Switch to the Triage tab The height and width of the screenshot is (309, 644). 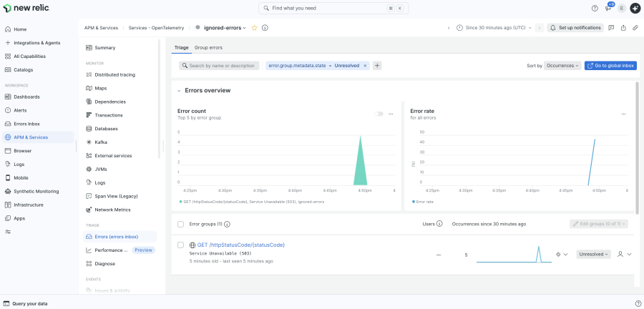pos(182,48)
